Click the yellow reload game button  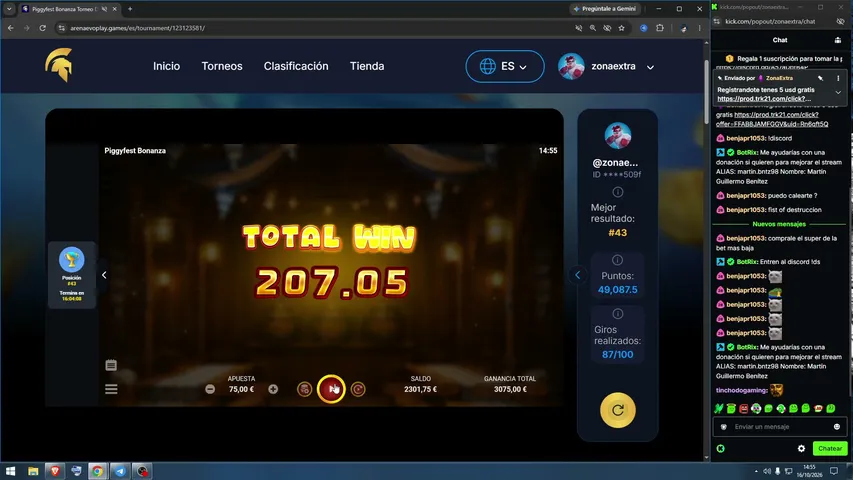(x=617, y=410)
